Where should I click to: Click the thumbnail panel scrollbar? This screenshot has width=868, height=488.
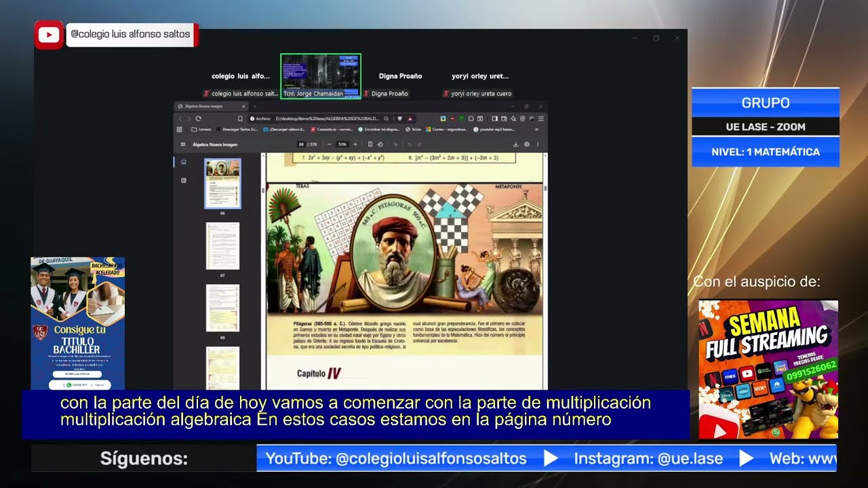[x=262, y=271]
